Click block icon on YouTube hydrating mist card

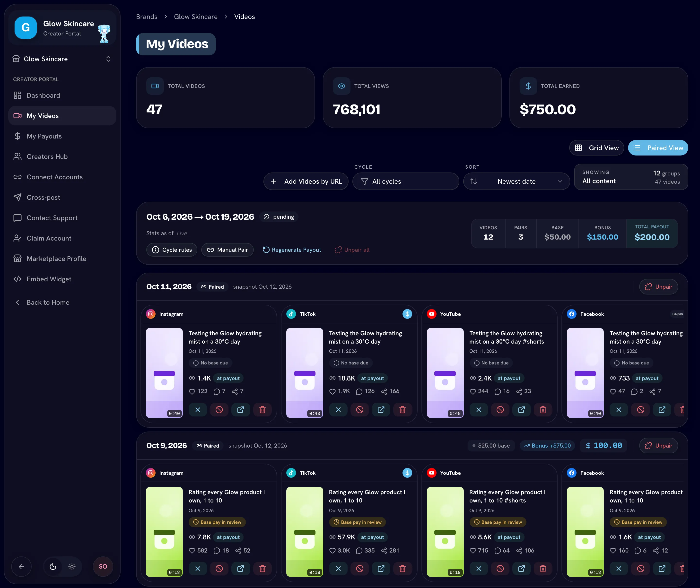click(500, 410)
